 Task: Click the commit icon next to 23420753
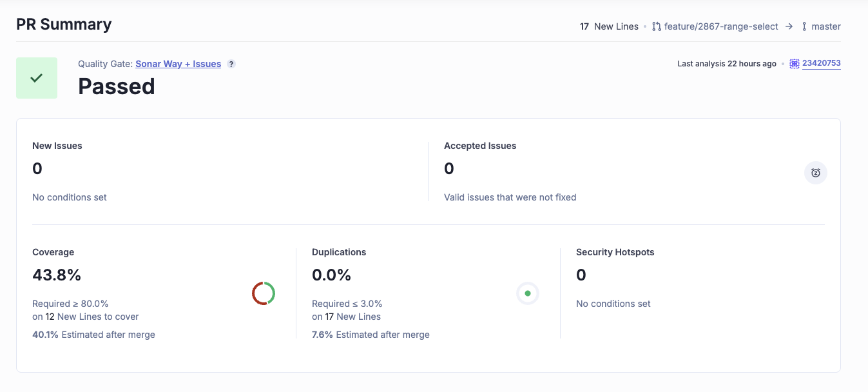(x=795, y=64)
